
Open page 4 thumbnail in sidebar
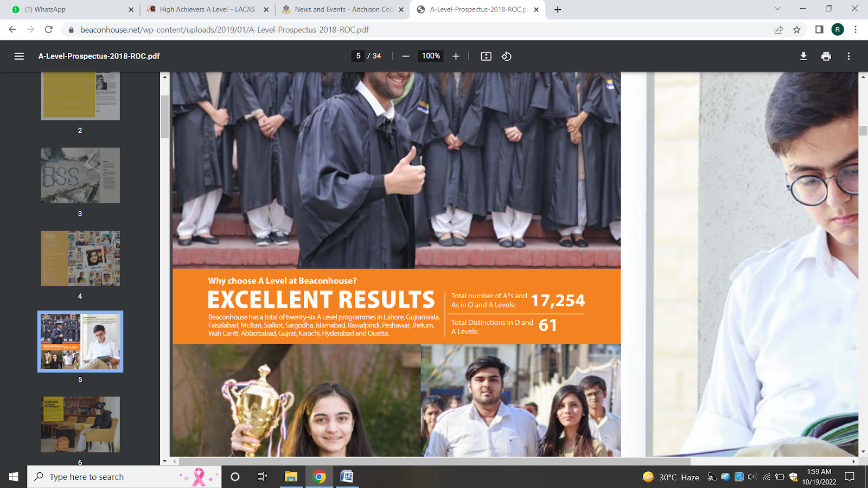(80, 259)
